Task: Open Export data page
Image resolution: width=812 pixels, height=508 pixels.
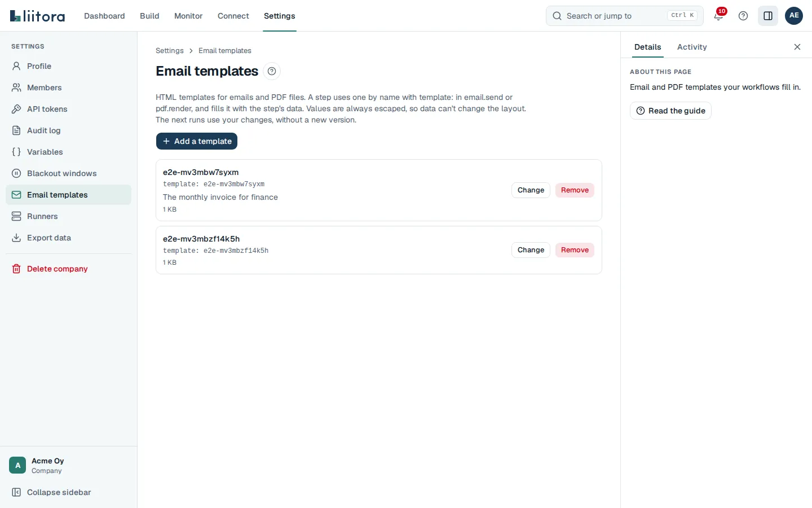Action: pos(68,238)
